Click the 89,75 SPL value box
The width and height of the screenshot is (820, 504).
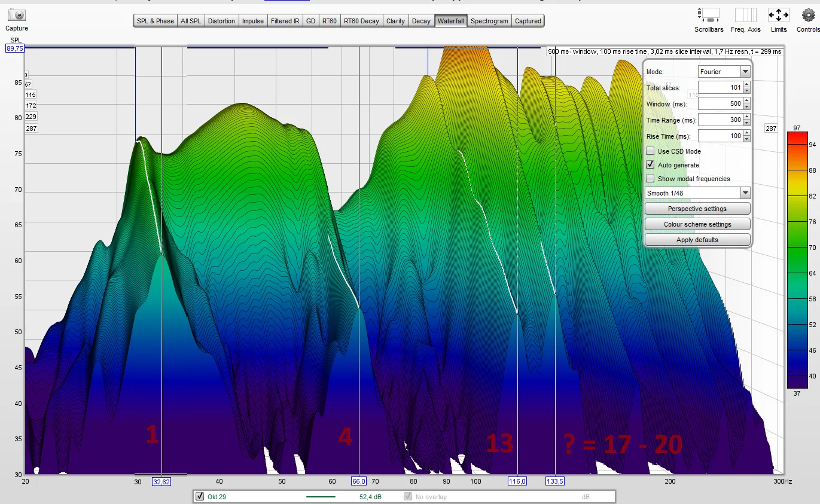[x=15, y=49]
